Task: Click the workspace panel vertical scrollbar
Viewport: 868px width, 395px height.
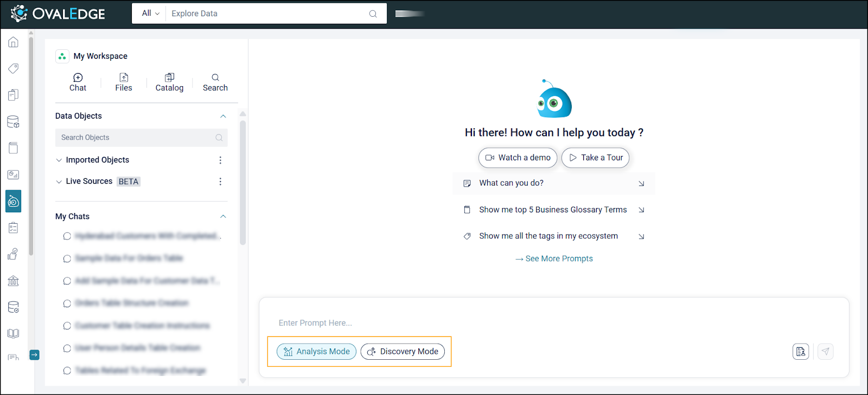Action: coord(242,184)
